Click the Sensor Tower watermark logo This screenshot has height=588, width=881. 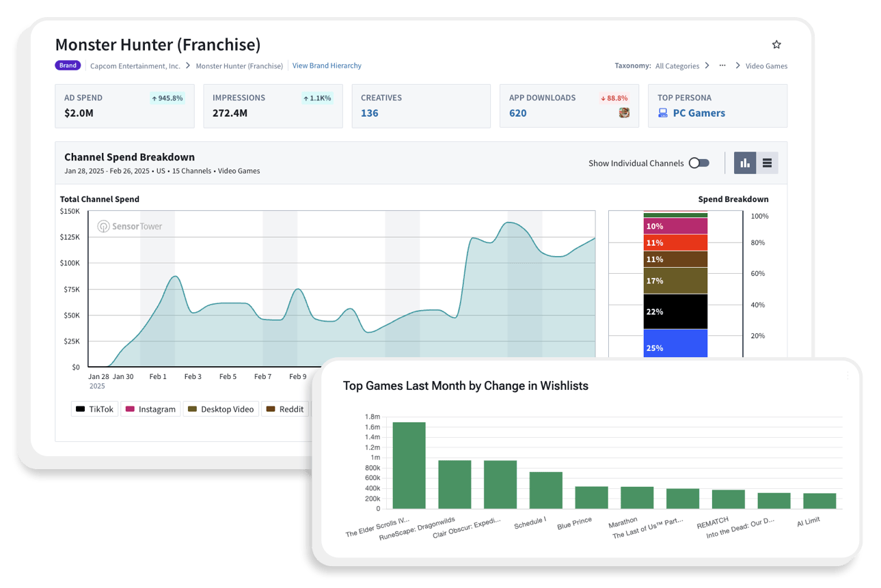[x=129, y=226]
